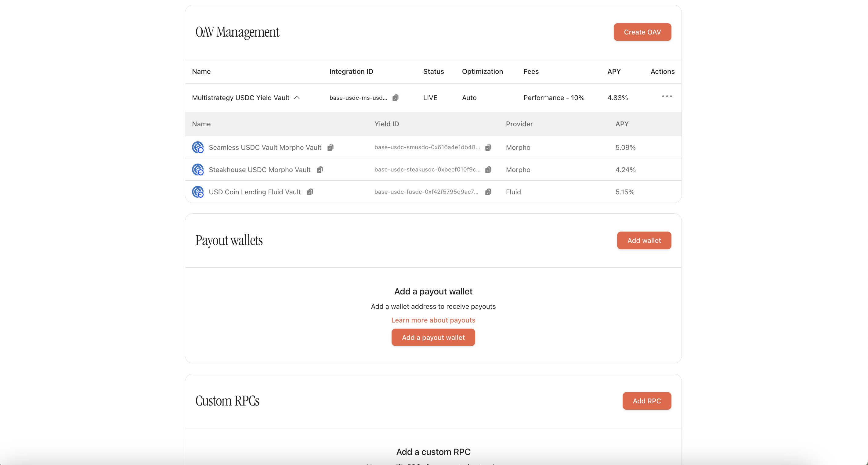Click the Status column header
Viewport: 868px width, 465px height.
coord(433,71)
